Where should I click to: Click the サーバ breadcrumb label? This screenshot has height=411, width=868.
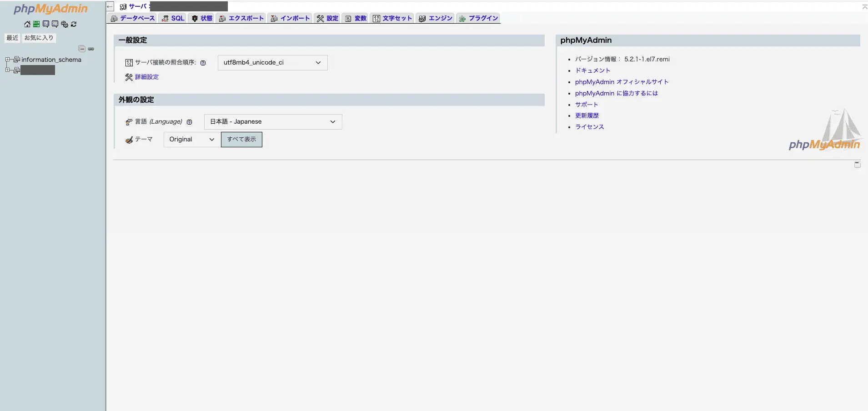click(x=138, y=7)
